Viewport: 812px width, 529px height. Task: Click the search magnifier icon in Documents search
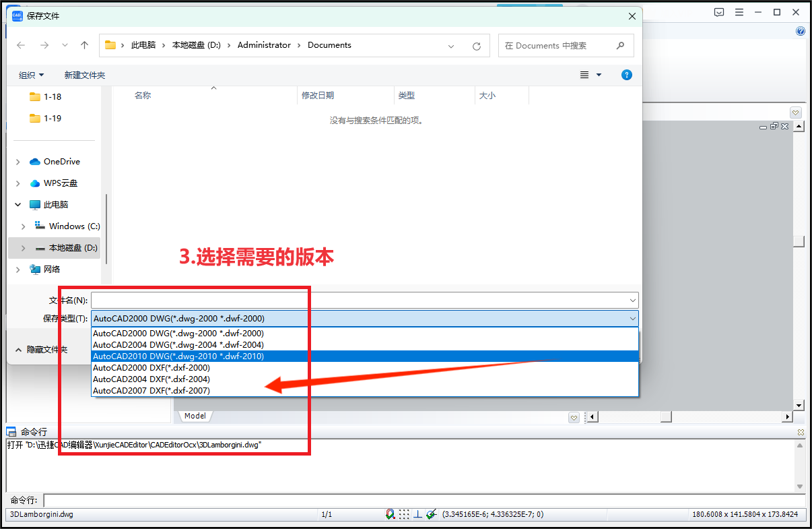point(620,46)
